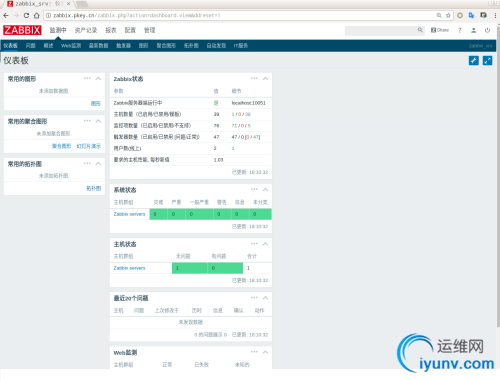Image resolution: width=500 pixels, height=380 pixels.
Task: Click the search magnifier in Zabbix search box
Action: click(420, 30)
